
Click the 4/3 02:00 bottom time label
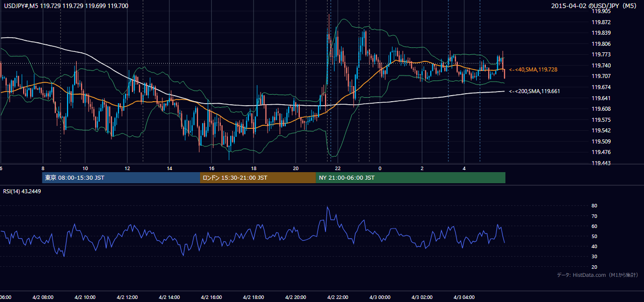pyautogui.click(x=422, y=297)
